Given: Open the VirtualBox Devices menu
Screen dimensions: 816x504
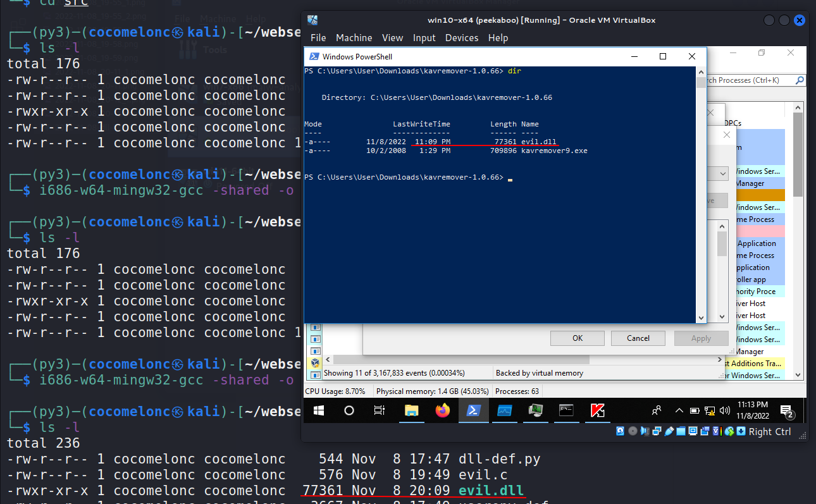Looking at the screenshot, I should [x=462, y=37].
